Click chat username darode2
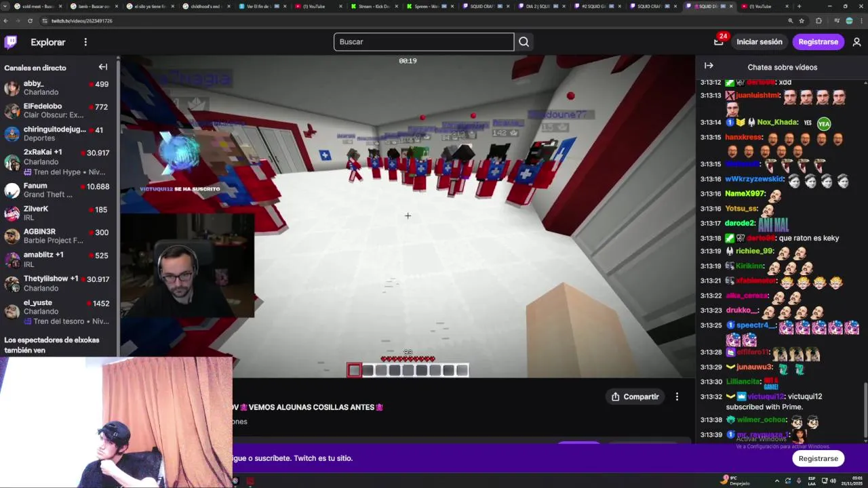The image size is (868, 488). point(741,223)
